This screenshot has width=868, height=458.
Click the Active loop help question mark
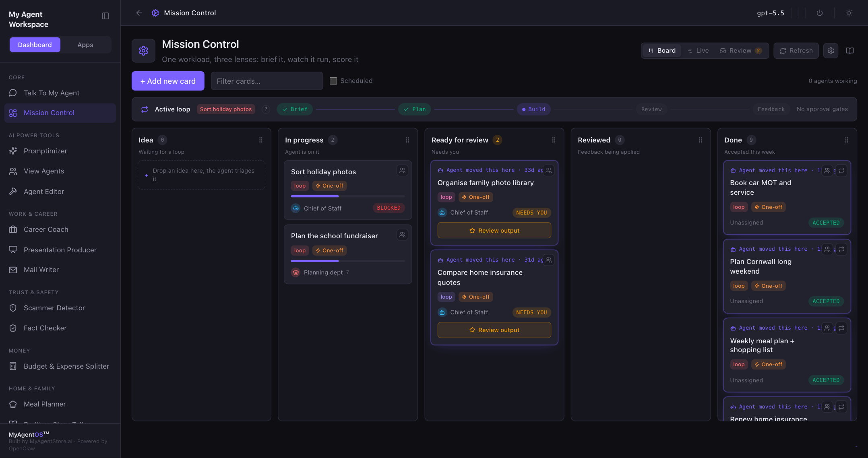point(266,109)
